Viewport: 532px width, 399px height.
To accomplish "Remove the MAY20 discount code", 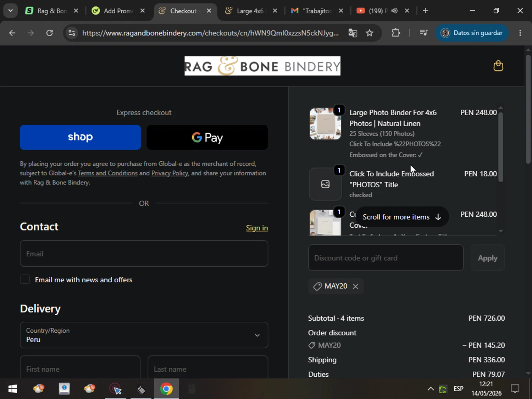I will tap(355, 286).
